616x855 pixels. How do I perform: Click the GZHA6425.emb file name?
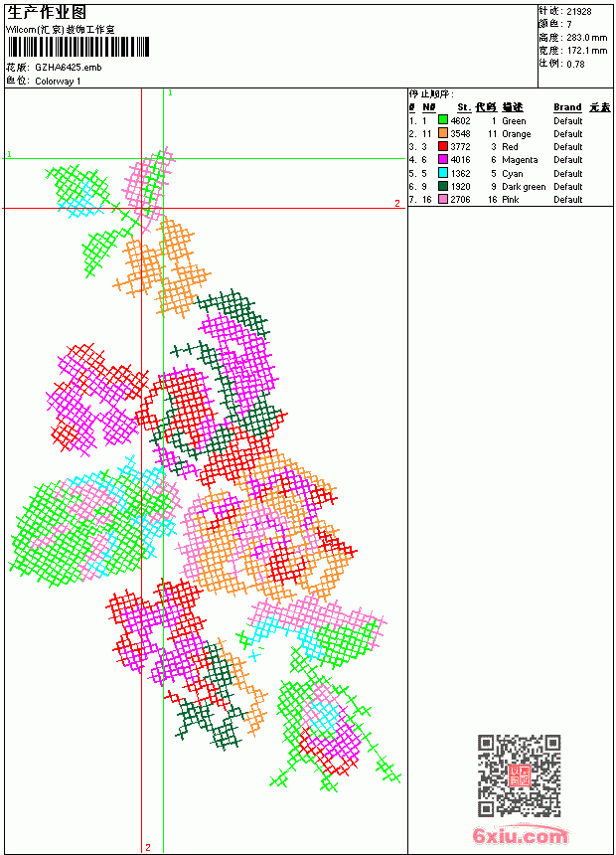(x=69, y=68)
